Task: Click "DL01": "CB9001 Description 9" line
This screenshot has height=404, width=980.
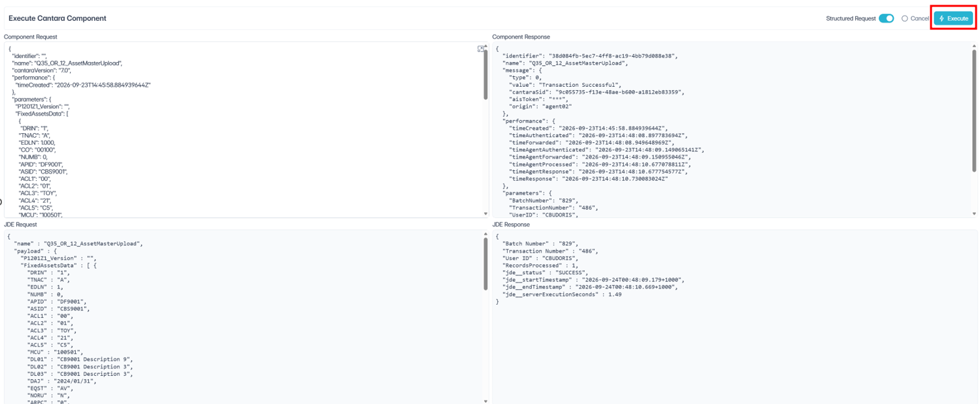Action: point(80,359)
